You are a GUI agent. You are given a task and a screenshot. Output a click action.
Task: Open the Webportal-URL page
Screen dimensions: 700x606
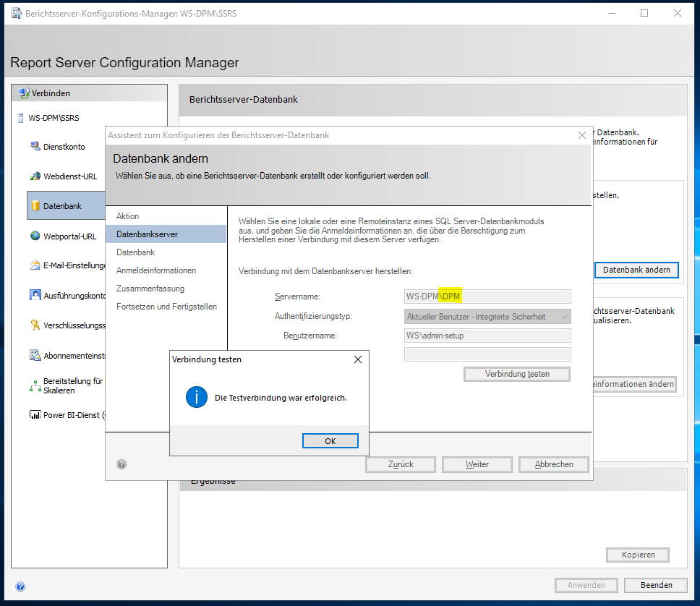69,236
